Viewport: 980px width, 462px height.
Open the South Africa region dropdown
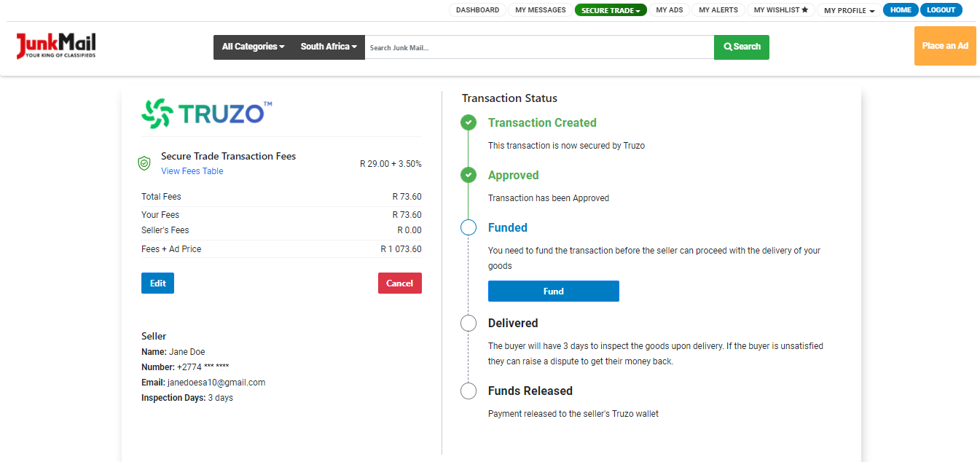327,47
